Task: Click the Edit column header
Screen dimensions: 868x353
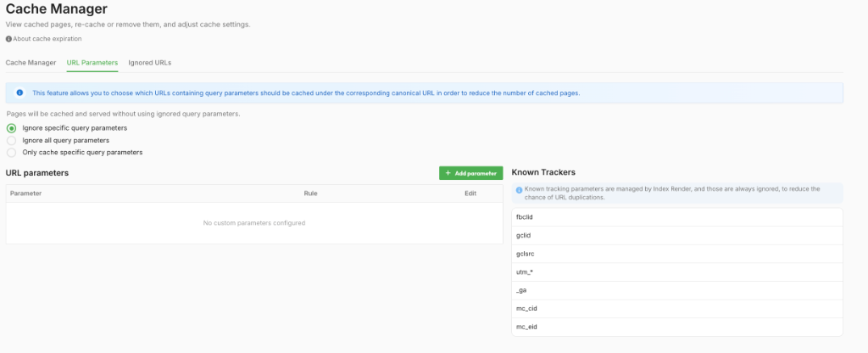Action: coord(470,193)
